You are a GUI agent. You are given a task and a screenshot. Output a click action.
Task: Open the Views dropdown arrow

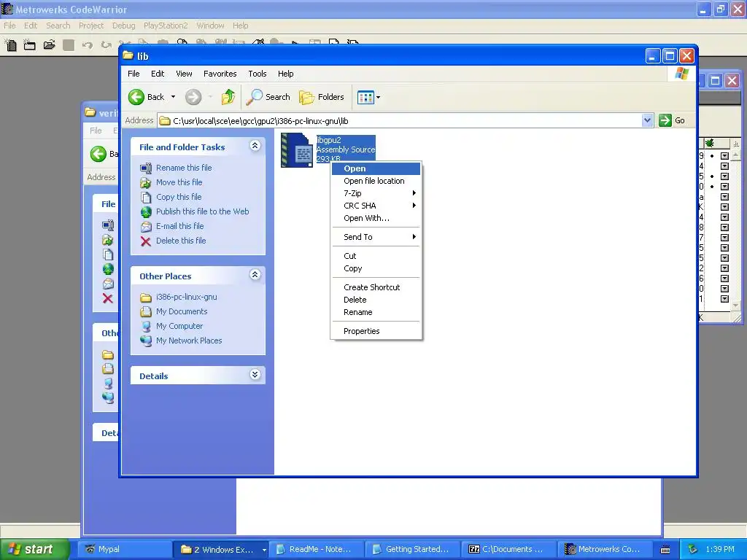[379, 98]
